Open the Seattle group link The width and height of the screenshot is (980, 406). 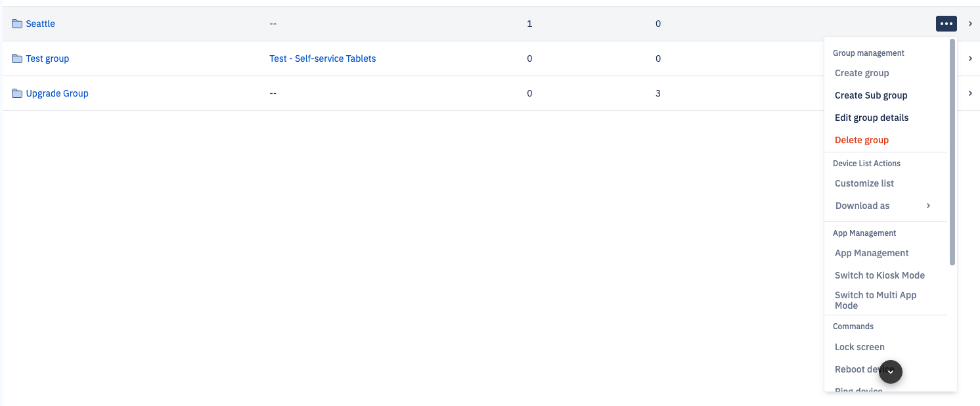39,23
